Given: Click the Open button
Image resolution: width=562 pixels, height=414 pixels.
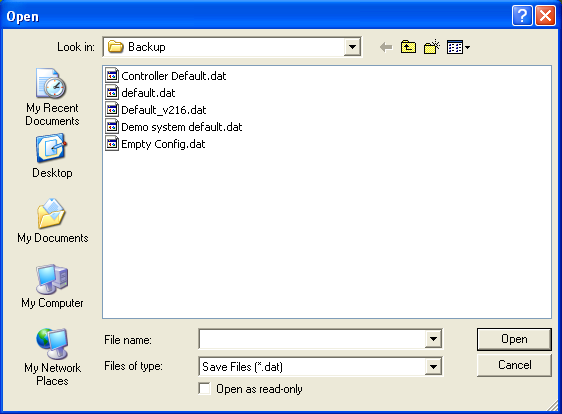Looking at the screenshot, I should tap(514, 339).
